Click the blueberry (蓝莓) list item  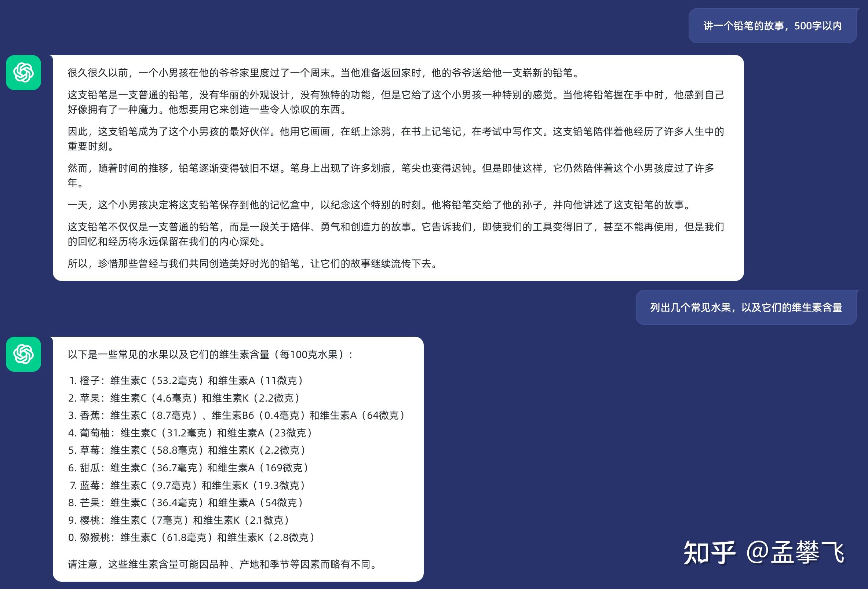click(x=187, y=485)
